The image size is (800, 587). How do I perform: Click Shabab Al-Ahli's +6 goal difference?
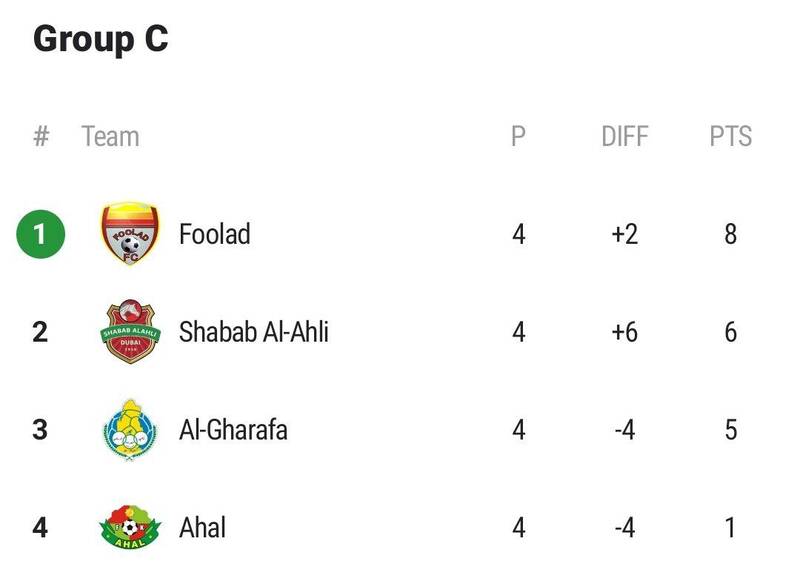coord(624,332)
